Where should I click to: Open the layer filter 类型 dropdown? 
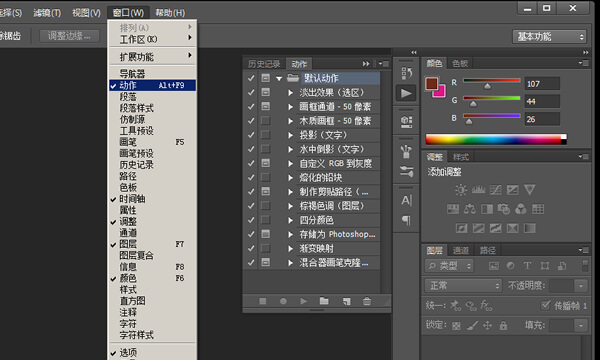pos(449,266)
